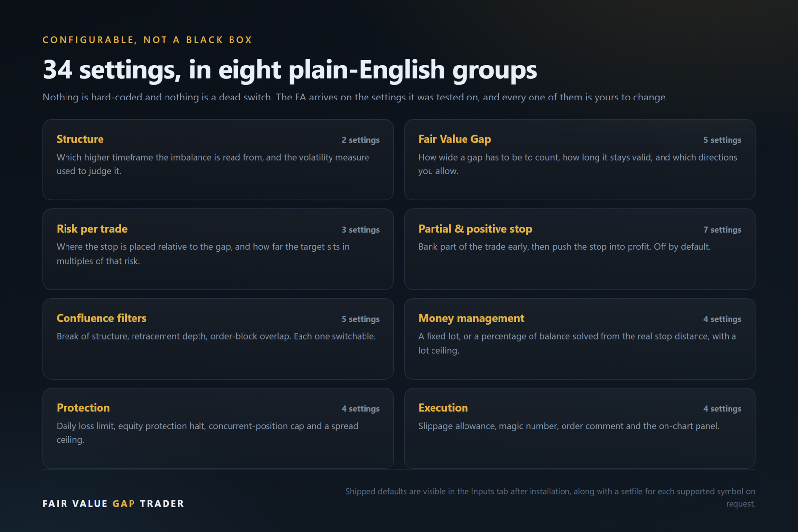Select the Confluence filters card title
Image resolution: width=798 pixels, height=532 pixels.
point(101,318)
